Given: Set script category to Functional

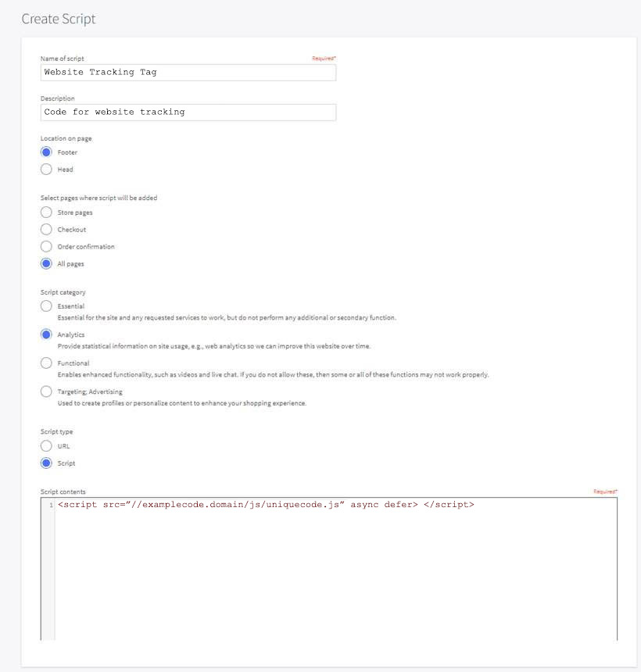Looking at the screenshot, I should [x=46, y=363].
